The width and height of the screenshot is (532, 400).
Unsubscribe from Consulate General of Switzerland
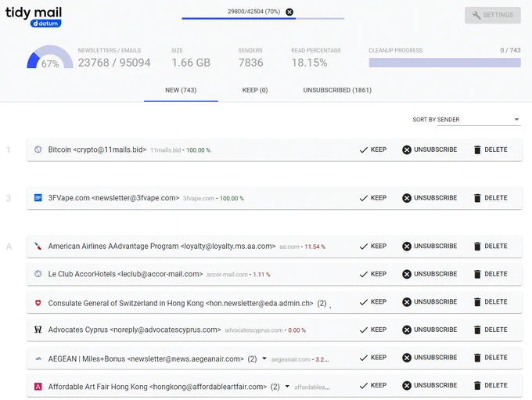coord(430,302)
